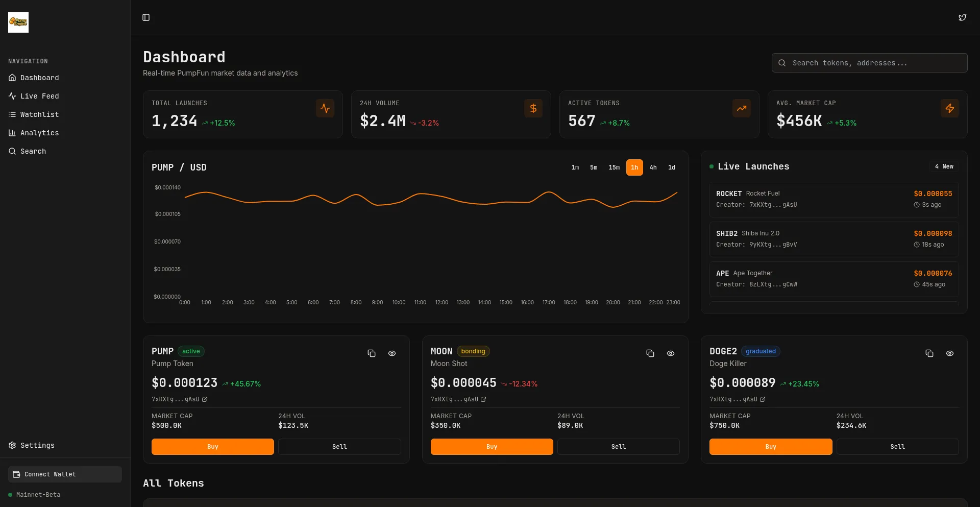Click the 24H Volume dollar icon
Screen dimensions: 980x507
(533, 108)
